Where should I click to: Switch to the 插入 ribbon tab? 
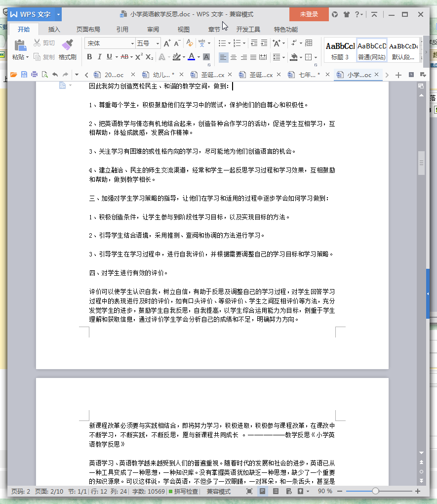[x=54, y=29]
